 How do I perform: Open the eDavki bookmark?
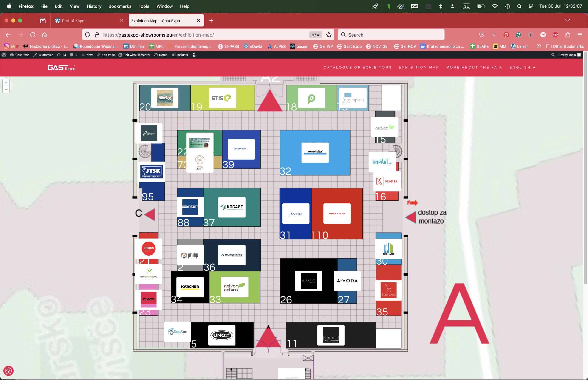point(253,46)
